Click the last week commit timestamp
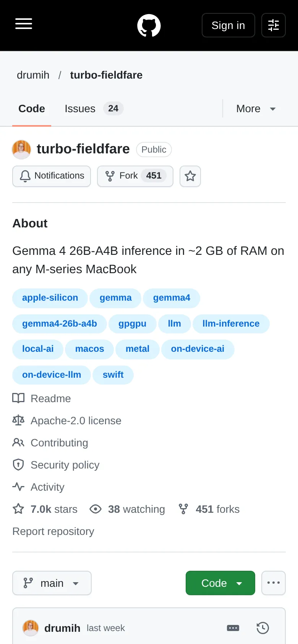Viewport: 298px width, 644px height. [106, 628]
